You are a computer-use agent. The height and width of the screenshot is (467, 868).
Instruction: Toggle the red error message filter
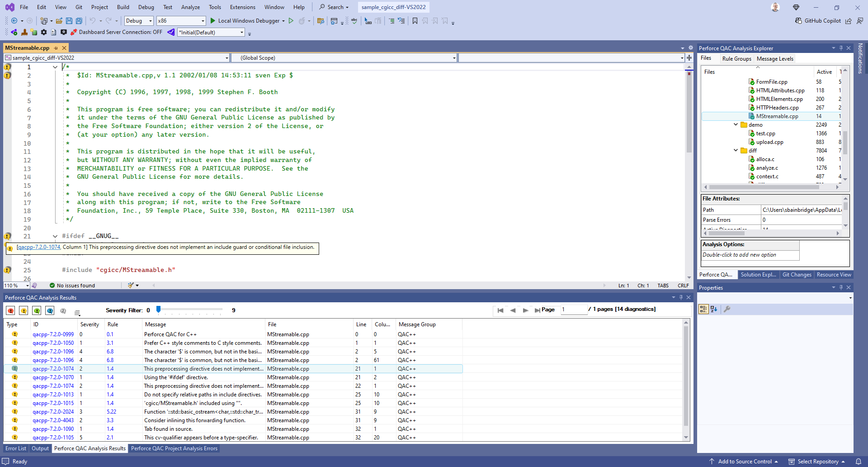click(11, 310)
